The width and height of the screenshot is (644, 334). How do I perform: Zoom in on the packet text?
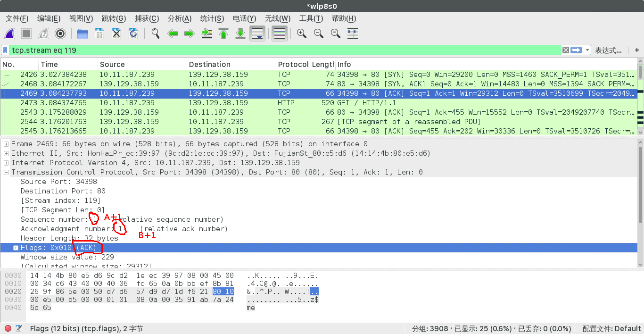(x=302, y=33)
